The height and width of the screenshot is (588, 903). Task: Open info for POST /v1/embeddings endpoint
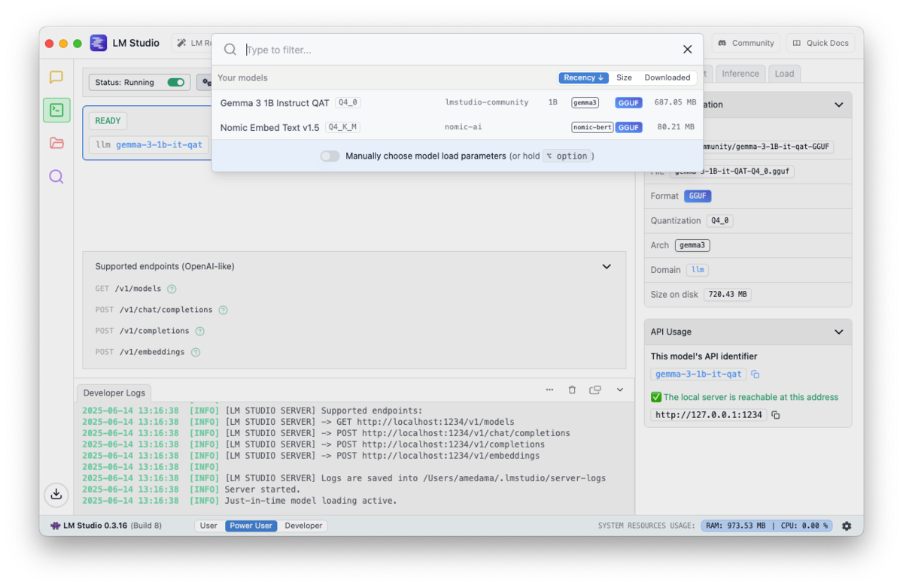click(x=196, y=352)
